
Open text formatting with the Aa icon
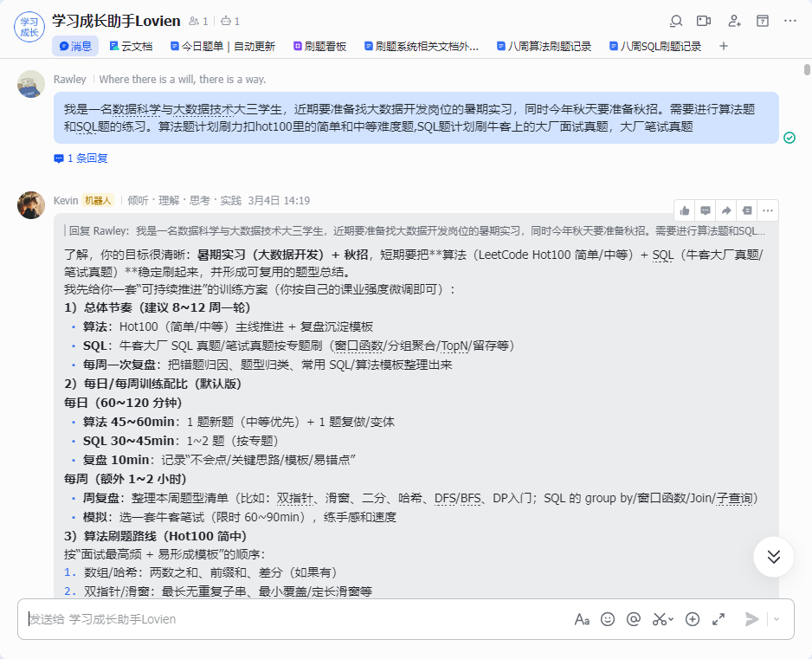582,619
